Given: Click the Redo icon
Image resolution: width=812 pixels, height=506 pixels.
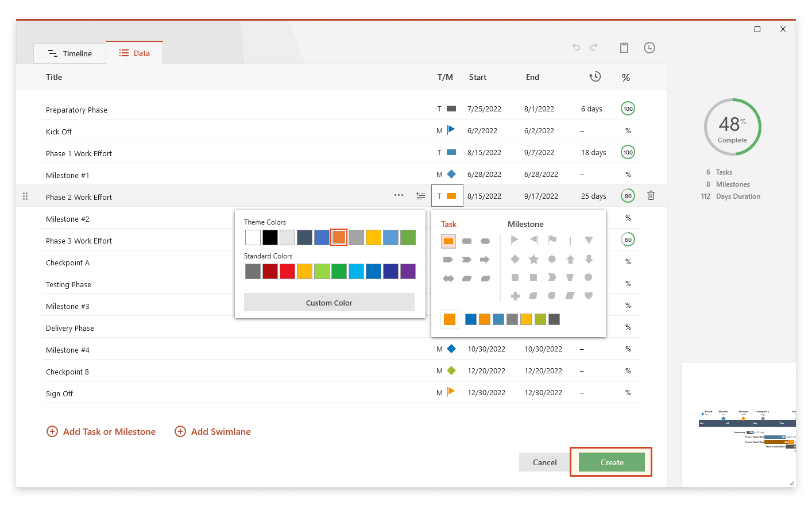Looking at the screenshot, I should point(594,48).
